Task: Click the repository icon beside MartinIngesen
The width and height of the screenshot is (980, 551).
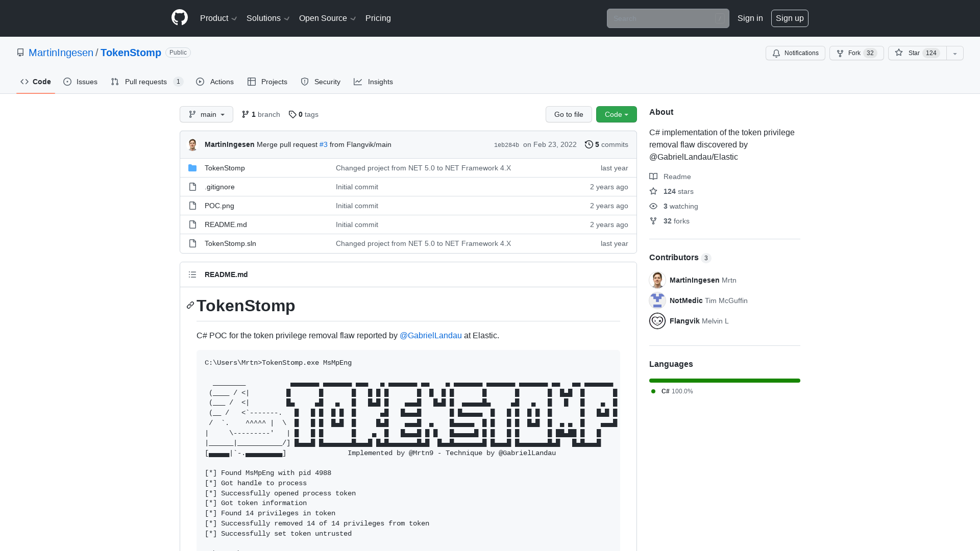Action: 20,53
